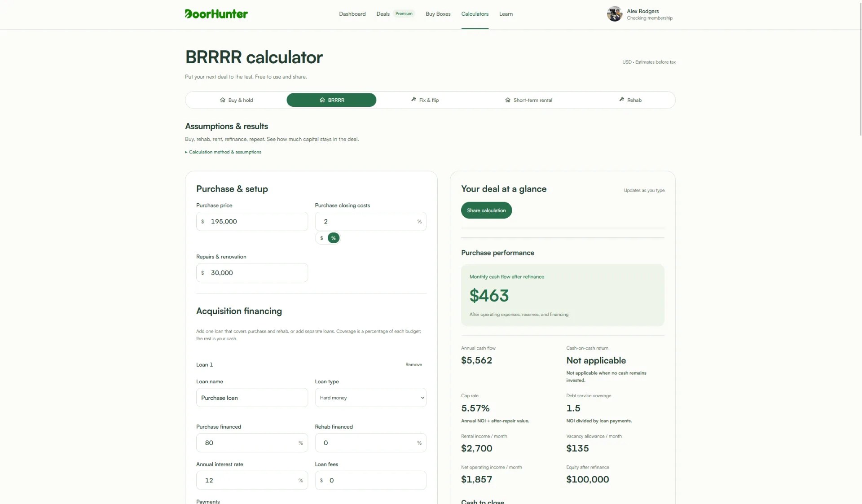Click the house icon in BRRRR tab
Screen dimensions: 862x504
pyautogui.click(x=322, y=100)
